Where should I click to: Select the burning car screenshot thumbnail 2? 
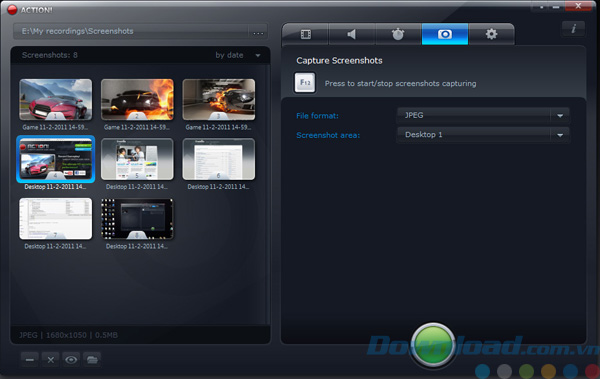point(137,100)
